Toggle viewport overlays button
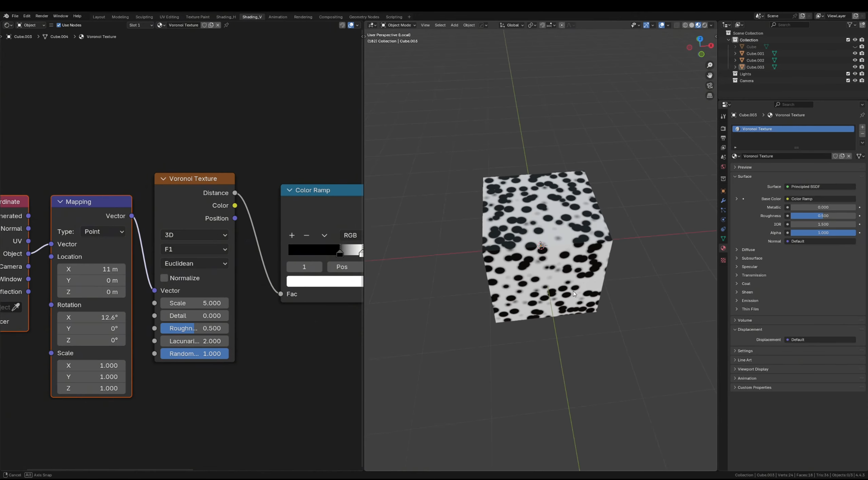This screenshot has width=868, height=480. (661, 25)
